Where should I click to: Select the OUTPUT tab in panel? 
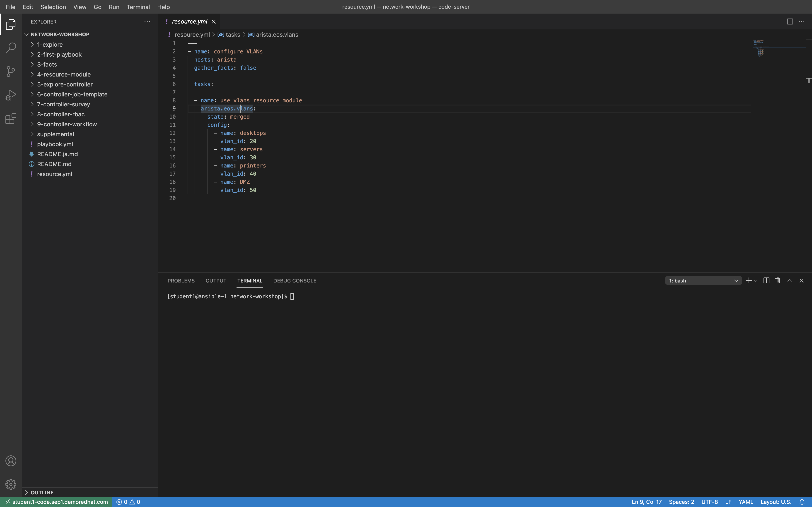click(x=216, y=281)
